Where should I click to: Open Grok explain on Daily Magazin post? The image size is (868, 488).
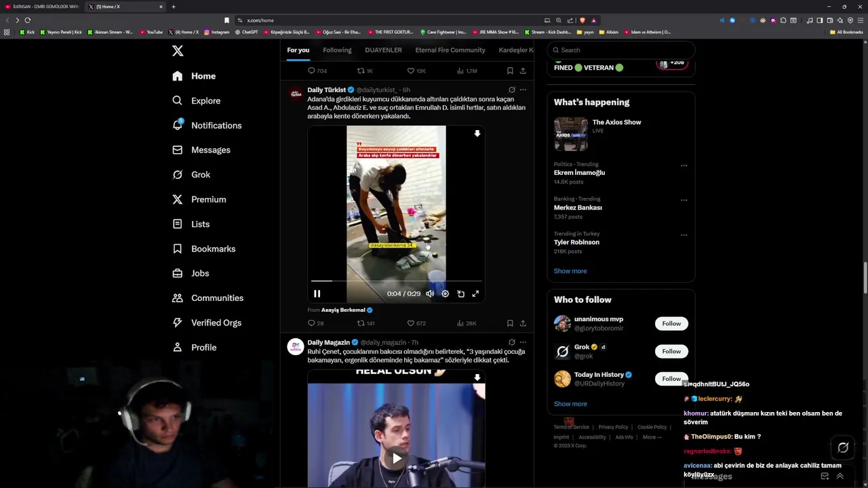(512, 342)
